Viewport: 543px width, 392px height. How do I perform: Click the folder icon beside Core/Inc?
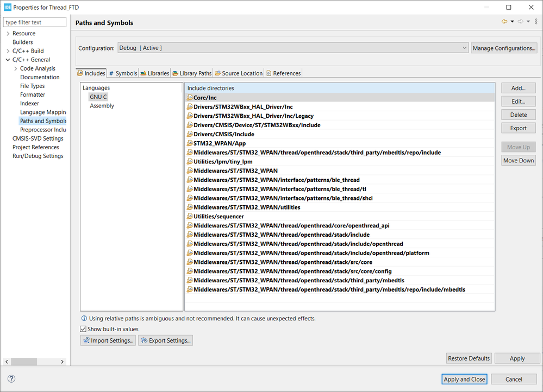pos(190,98)
